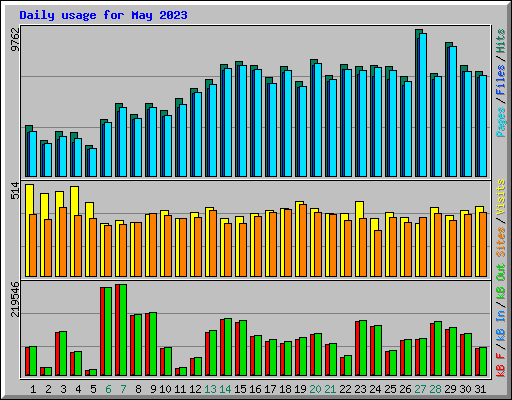
Task: Click the green kB Out bar for day 9
Action: pyautogui.click(x=153, y=344)
